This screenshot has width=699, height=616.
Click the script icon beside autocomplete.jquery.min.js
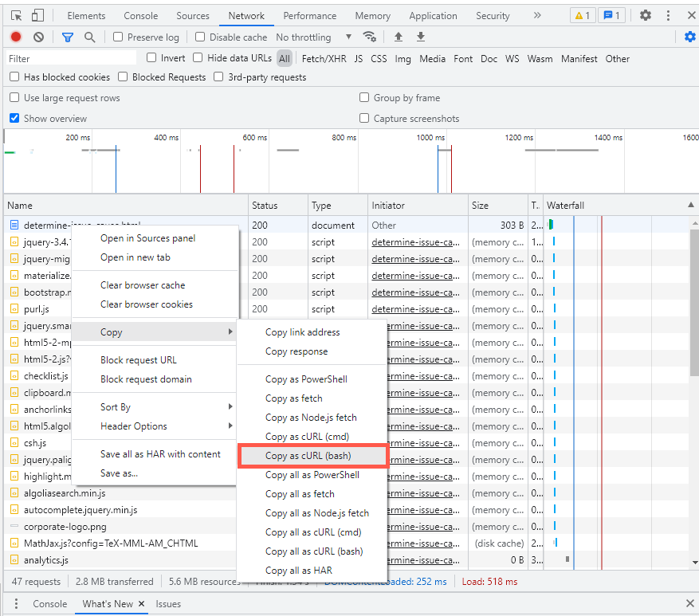click(14, 510)
